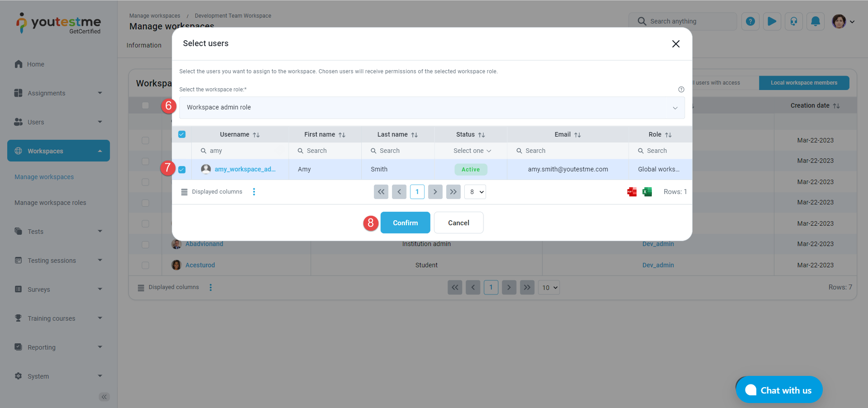The image size is (868, 408).
Task: Open the Status filter Select one dropdown
Action: pos(472,151)
